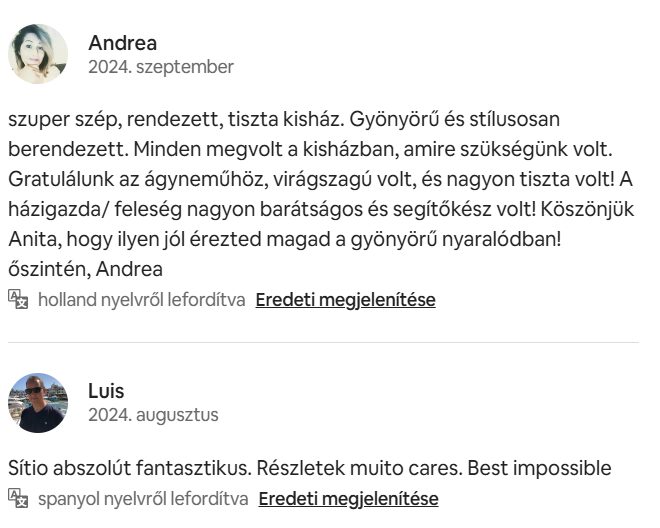Open reviewer name Andrea
The width and height of the screenshot is (660, 528).
coord(122,43)
